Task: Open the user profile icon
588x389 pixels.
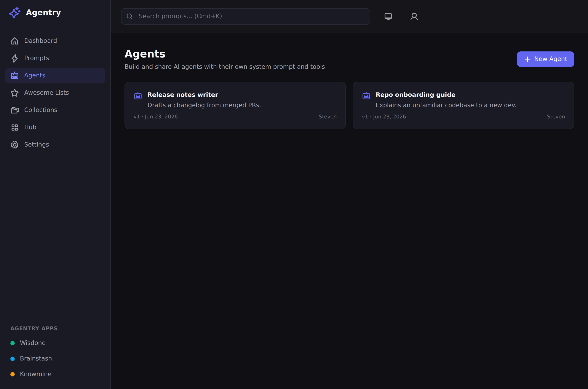Action: coord(414,16)
